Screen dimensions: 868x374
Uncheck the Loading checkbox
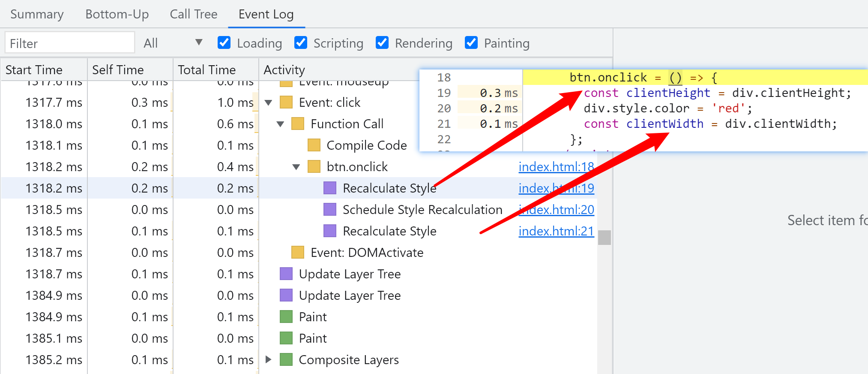pos(224,42)
